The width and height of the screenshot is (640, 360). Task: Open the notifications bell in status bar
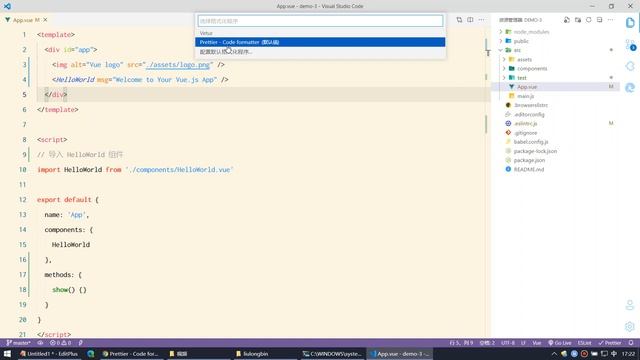click(x=631, y=343)
